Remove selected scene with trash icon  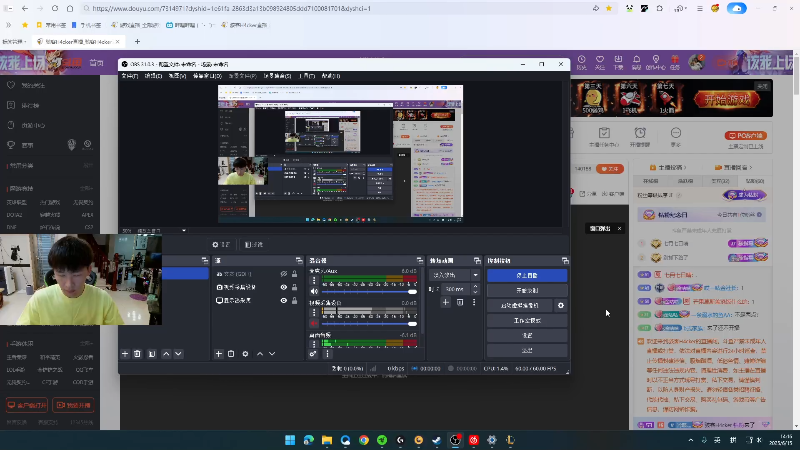(x=137, y=354)
